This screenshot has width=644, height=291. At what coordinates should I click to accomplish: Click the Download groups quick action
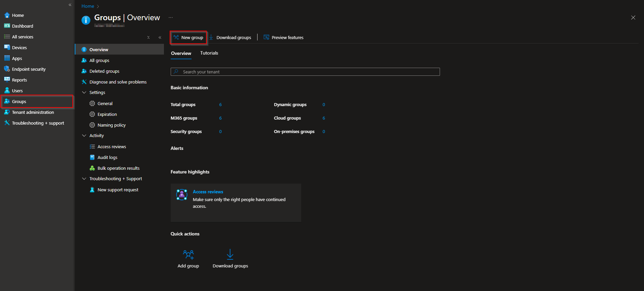[230, 259]
